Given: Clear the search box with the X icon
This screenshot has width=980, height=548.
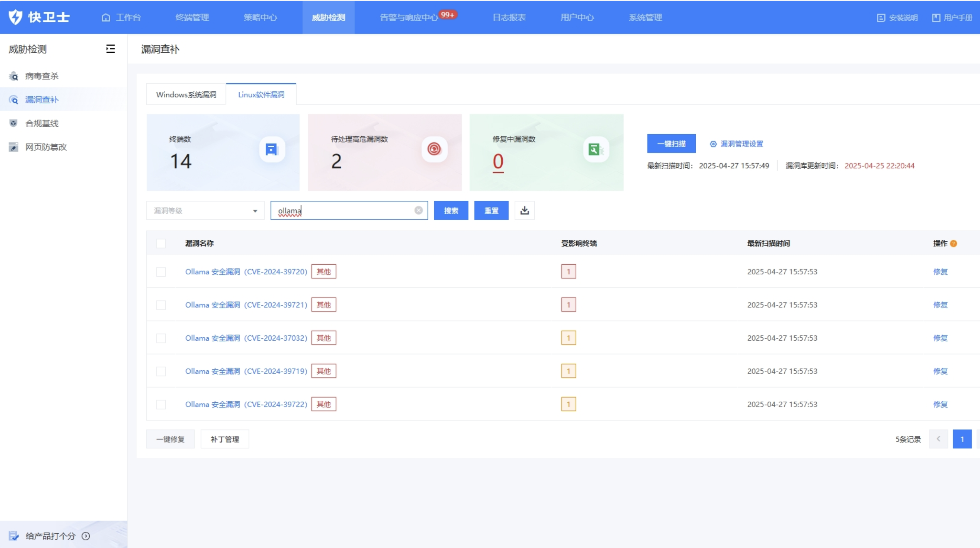Looking at the screenshot, I should [418, 210].
